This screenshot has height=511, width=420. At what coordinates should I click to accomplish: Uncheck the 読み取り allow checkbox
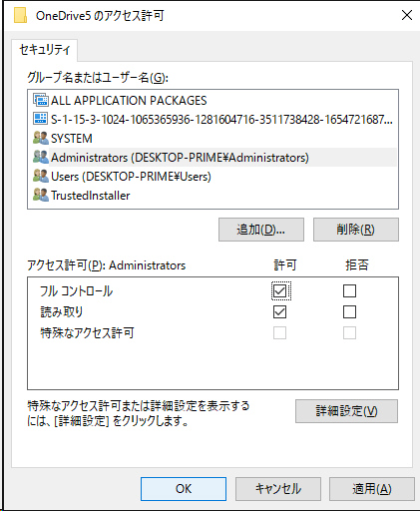click(279, 312)
